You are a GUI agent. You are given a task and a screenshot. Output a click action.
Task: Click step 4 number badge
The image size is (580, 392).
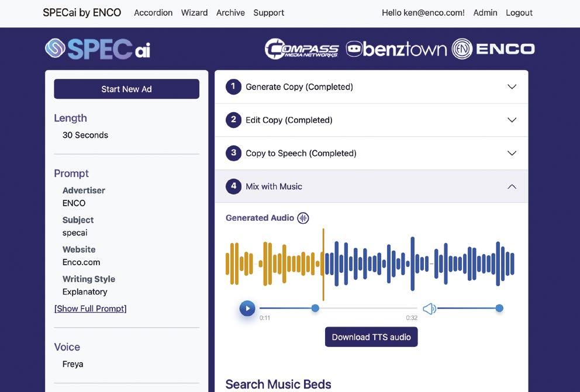point(233,186)
